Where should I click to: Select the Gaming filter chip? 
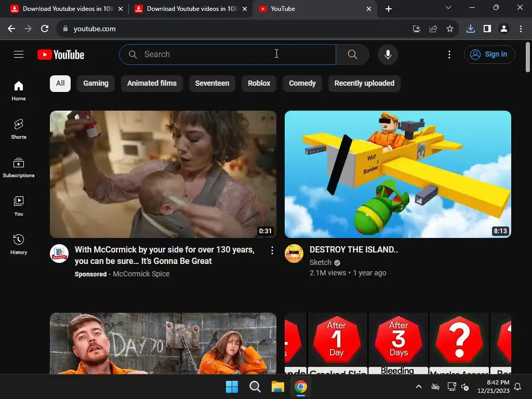pos(96,84)
